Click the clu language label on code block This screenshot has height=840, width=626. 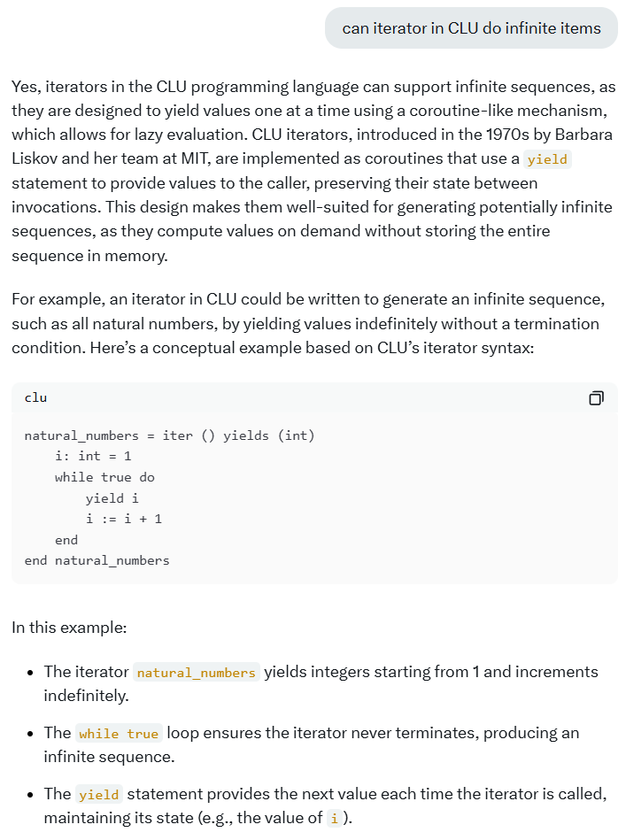click(35, 397)
